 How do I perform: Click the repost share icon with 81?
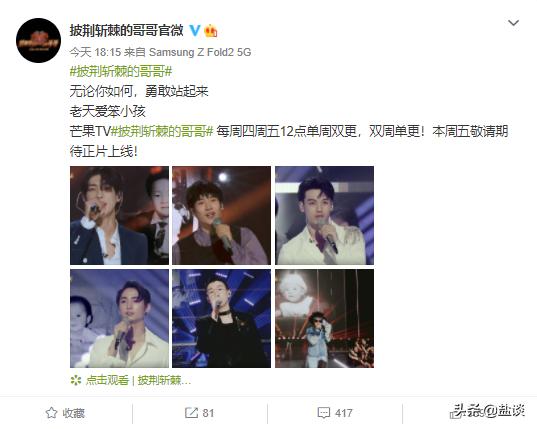191,413
